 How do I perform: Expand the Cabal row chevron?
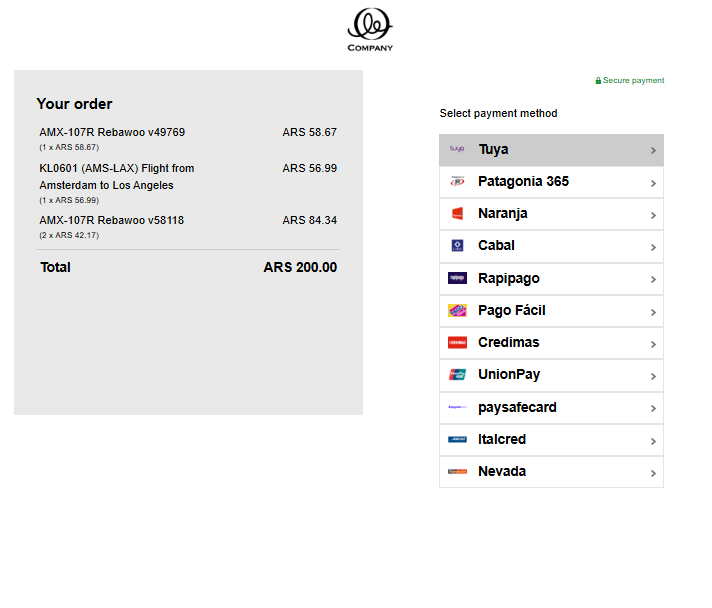[653, 247]
